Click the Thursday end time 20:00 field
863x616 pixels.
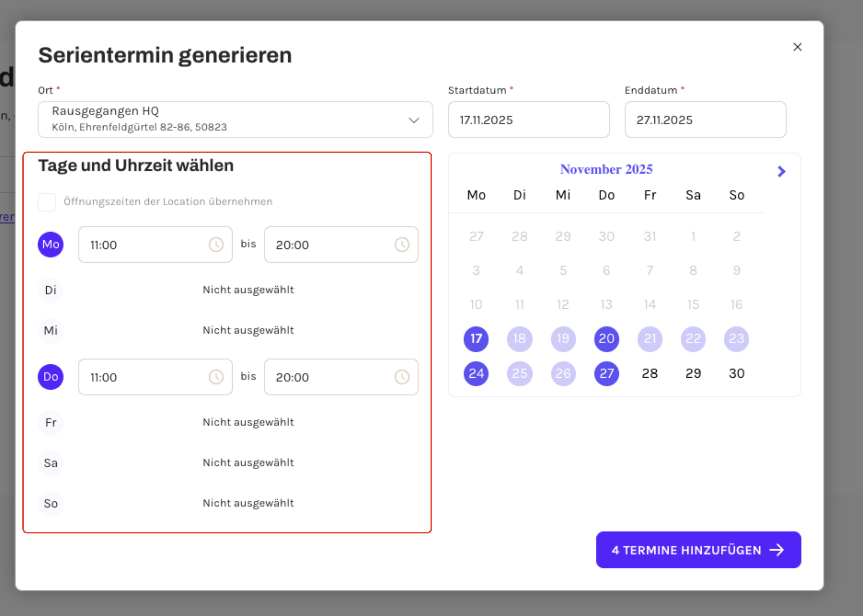point(327,377)
